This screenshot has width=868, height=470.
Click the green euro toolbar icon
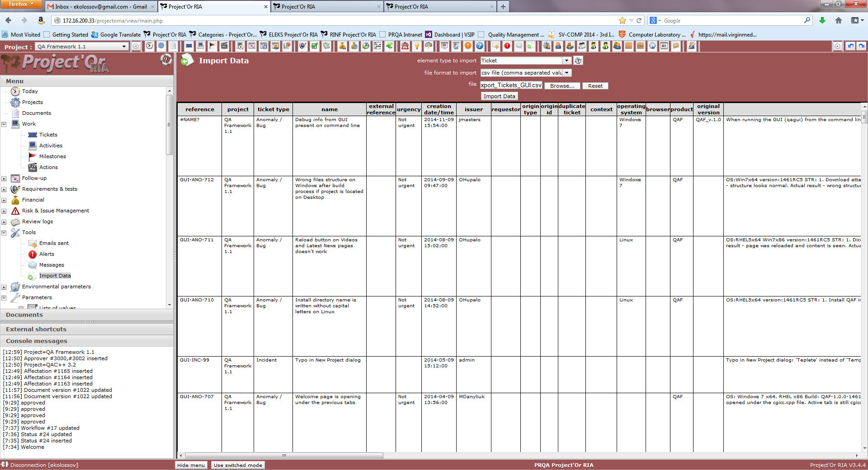pyautogui.click(x=389, y=46)
